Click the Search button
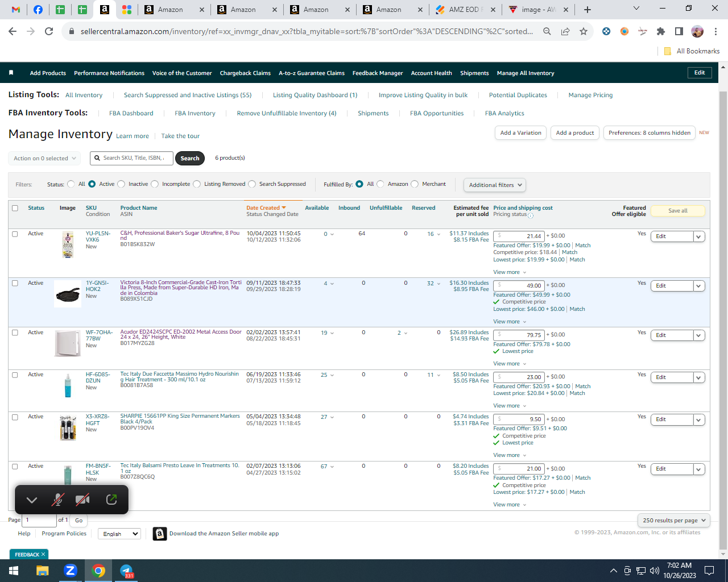Screen dimensions: 728x582 pos(190,159)
